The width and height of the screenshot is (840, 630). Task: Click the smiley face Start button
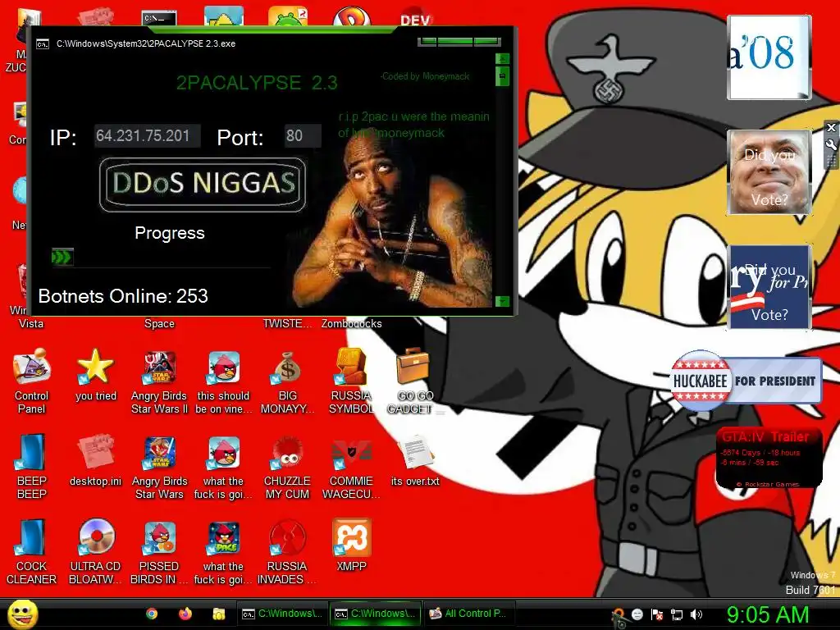pyautogui.click(x=23, y=614)
